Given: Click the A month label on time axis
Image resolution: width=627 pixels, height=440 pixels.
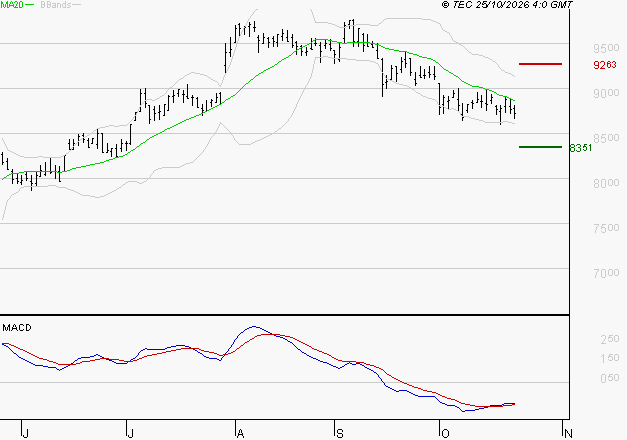Looking at the screenshot, I should [240, 434].
